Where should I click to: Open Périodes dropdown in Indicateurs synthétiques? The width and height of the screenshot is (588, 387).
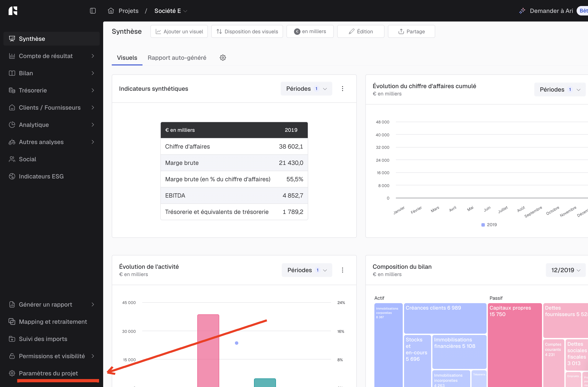tap(306, 88)
